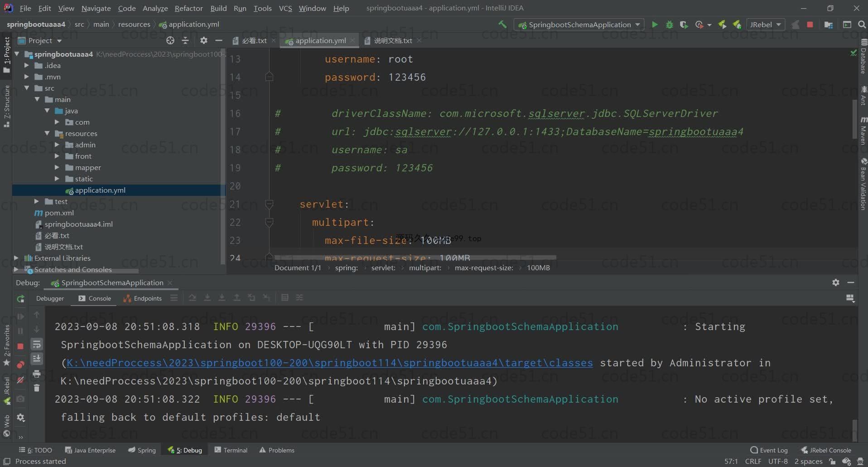The image size is (868, 467).
Task: Run with JRebel rocket icon
Action: [722, 24]
